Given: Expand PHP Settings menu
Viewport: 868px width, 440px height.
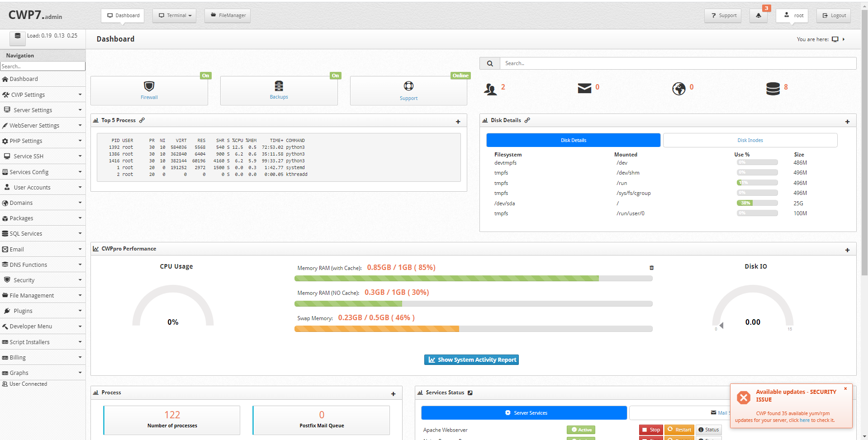Looking at the screenshot, I should click(43, 141).
